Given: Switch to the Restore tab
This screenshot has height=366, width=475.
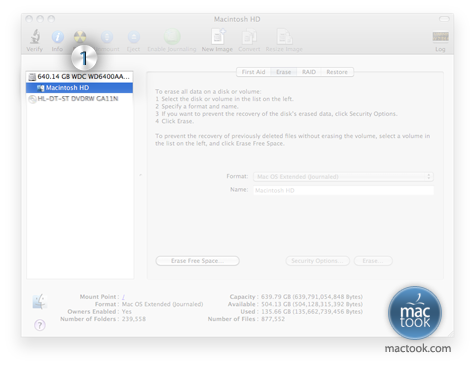Looking at the screenshot, I should pyautogui.click(x=337, y=72).
